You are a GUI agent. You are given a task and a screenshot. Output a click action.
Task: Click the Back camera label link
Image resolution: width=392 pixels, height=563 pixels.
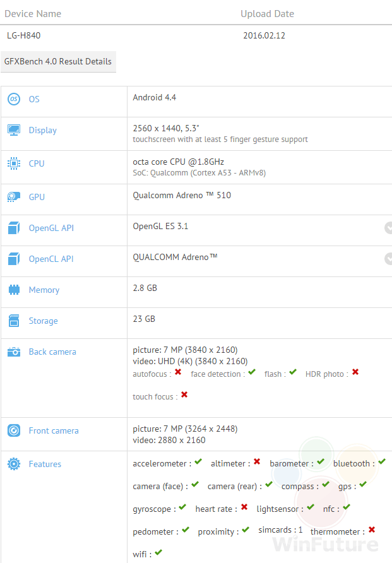click(52, 352)
